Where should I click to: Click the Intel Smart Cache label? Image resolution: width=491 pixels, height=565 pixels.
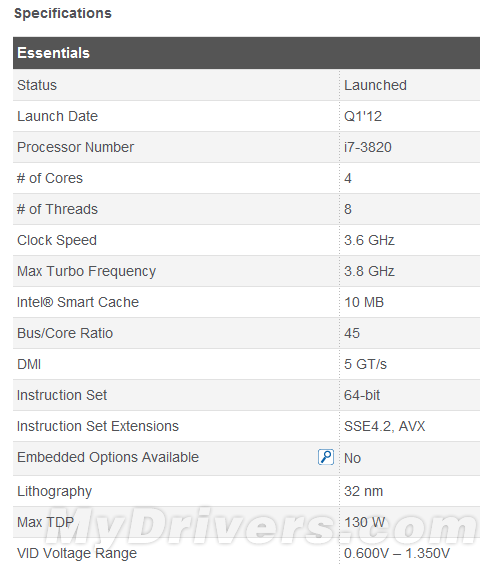(x=78, y=302)
